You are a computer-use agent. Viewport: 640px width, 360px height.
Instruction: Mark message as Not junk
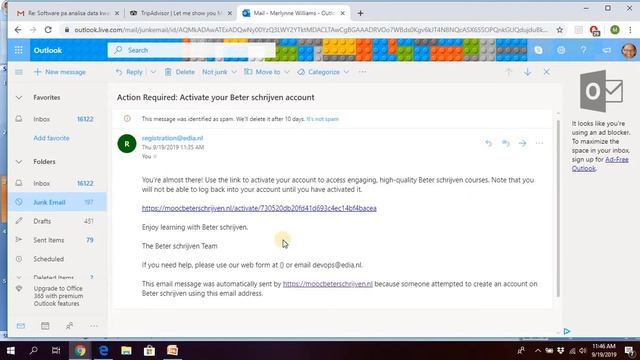[215, 72]
